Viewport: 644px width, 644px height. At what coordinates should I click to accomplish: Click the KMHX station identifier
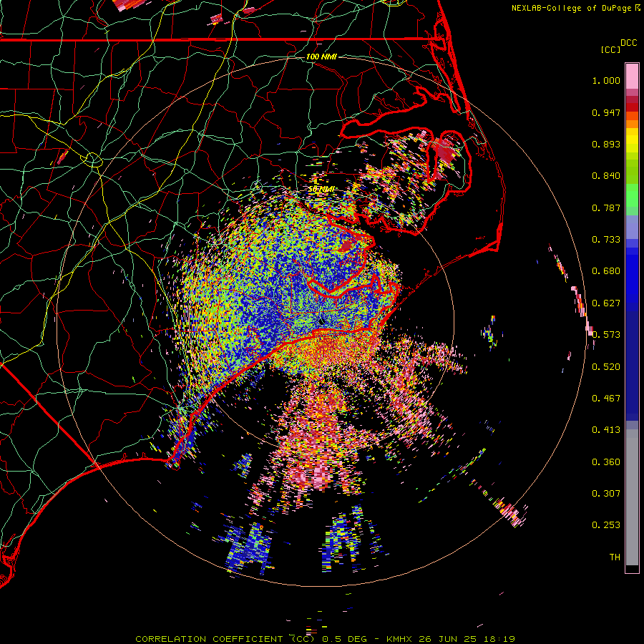pos(401,639)
